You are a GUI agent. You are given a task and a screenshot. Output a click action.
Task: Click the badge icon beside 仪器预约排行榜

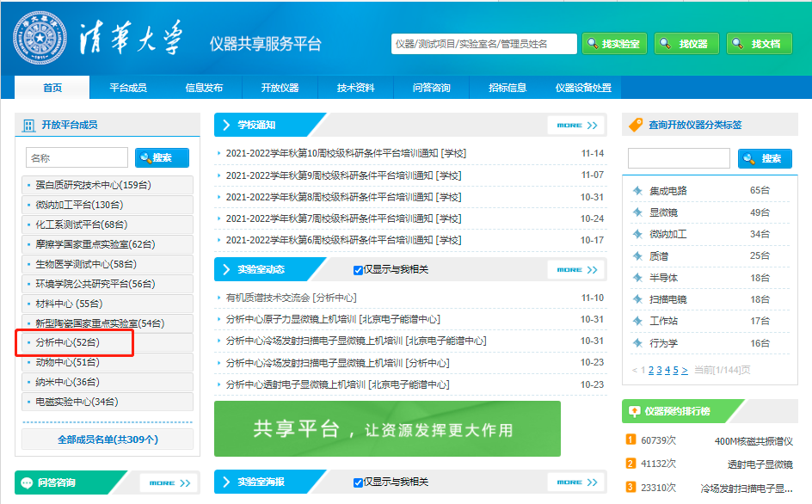(635, 411)
